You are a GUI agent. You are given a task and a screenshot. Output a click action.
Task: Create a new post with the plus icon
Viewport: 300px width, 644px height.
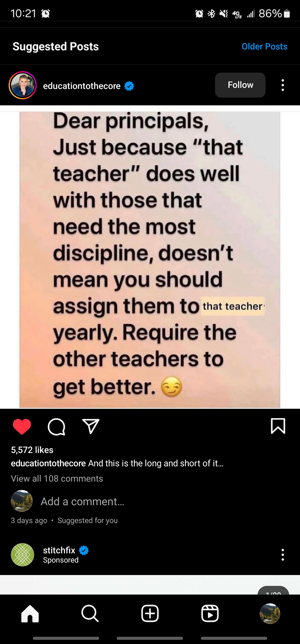tap(150, 613)
